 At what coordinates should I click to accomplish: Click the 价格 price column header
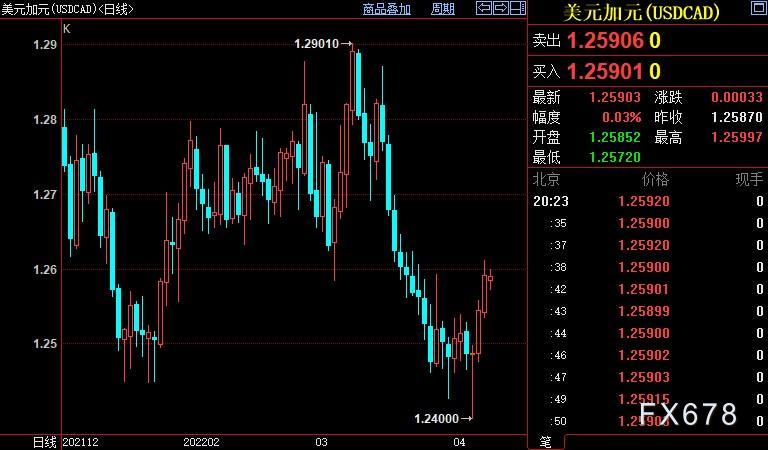point(655,179)
